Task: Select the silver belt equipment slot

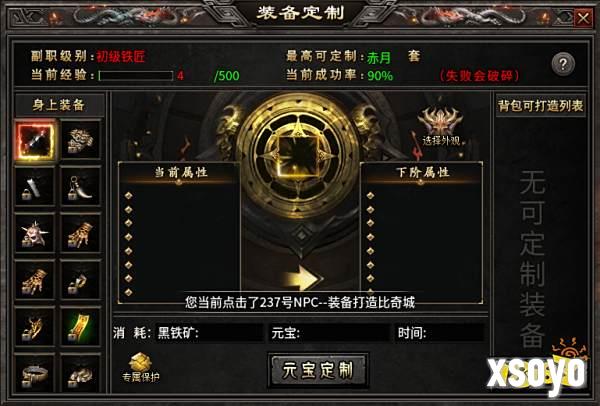Action: (x=35, y=373)
